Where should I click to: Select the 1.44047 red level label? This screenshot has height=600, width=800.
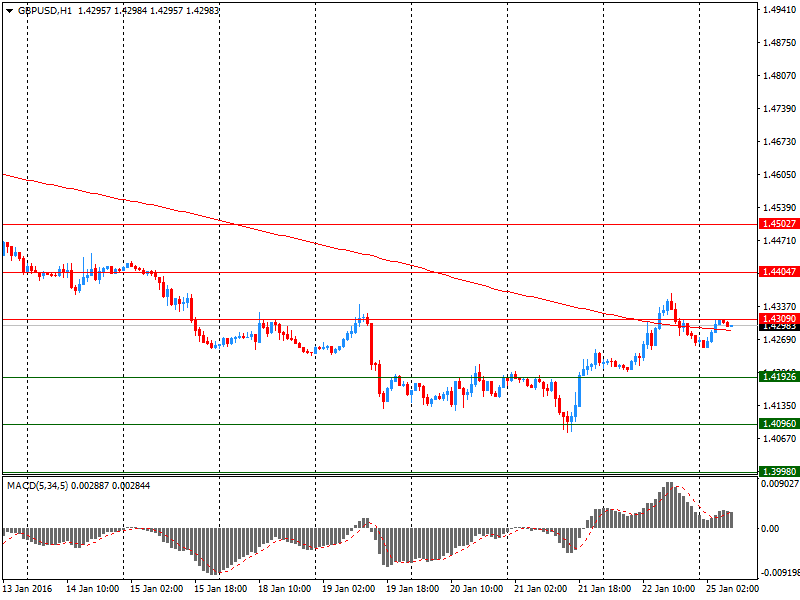[x=779, y=272]
